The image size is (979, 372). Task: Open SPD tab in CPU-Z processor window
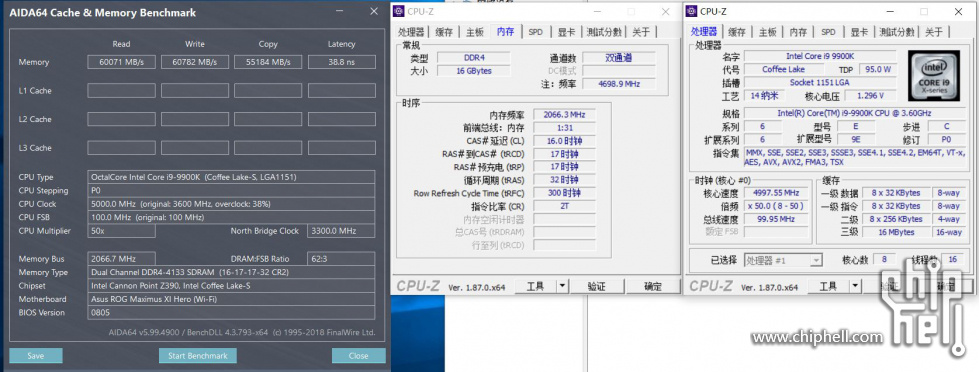tap(829, 32)
